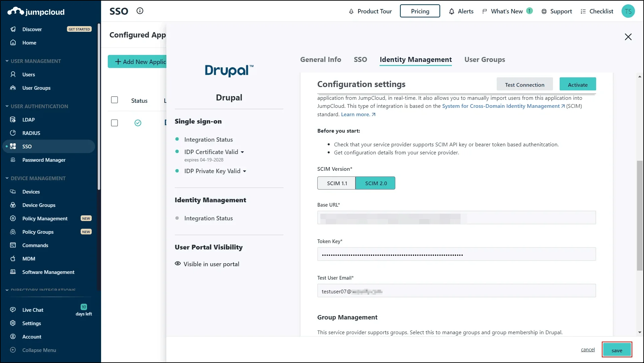Open Software Management via its icon
The height and width of the screenshot is (363, 644).
(x=13, y=272)
